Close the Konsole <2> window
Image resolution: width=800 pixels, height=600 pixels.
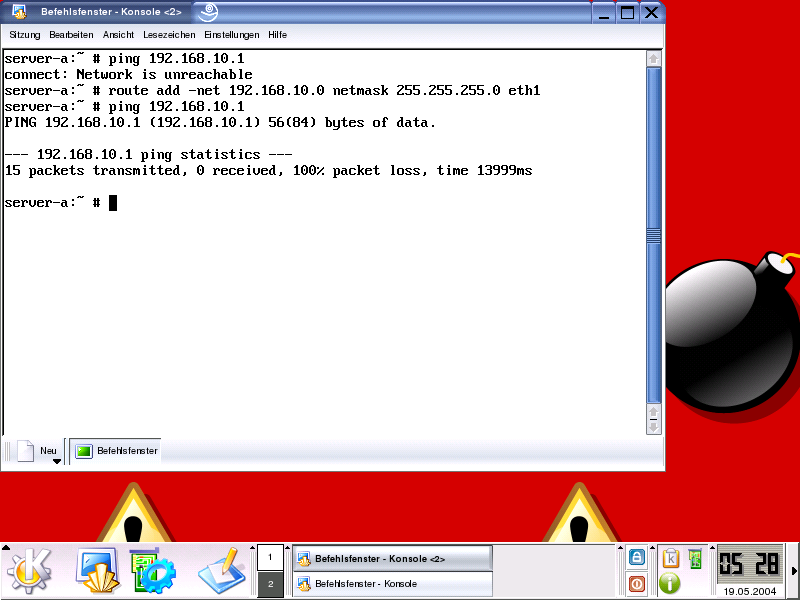(x=652, y=12)
